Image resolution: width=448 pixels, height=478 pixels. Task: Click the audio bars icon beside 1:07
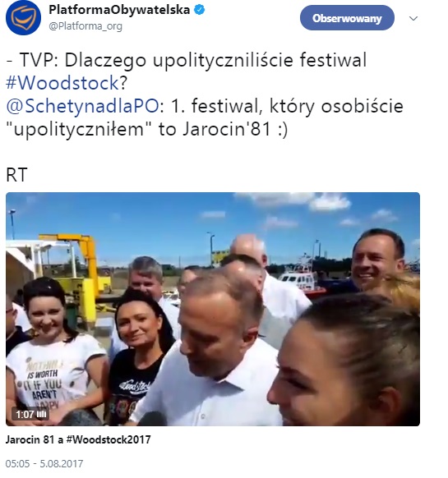[x=41, y=414]
